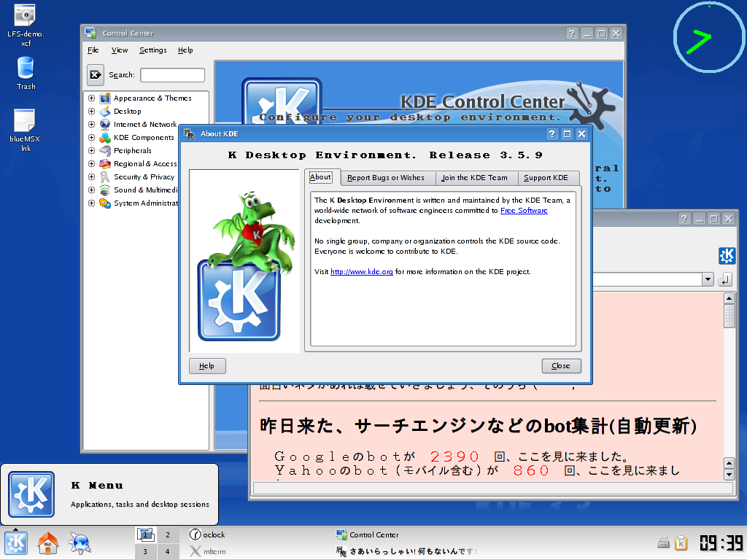Open the Control Center title bar window menu icon

tap(90, 33)
